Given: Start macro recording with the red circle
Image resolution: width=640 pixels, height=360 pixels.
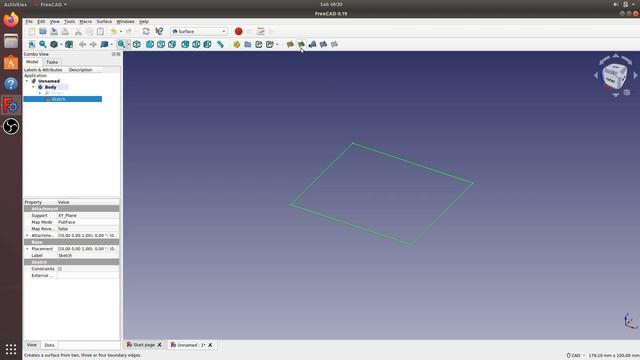Looking at the screenshot, I should (239, 31).
